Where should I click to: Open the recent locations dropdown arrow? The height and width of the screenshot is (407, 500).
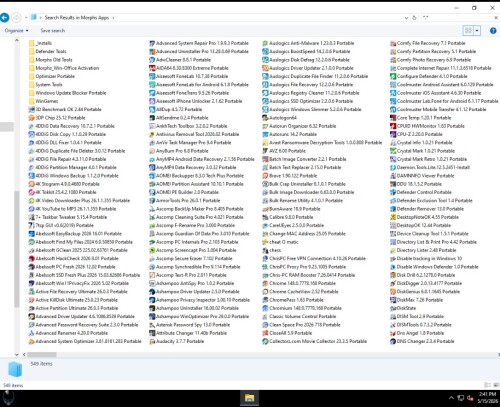coord(26,18)
